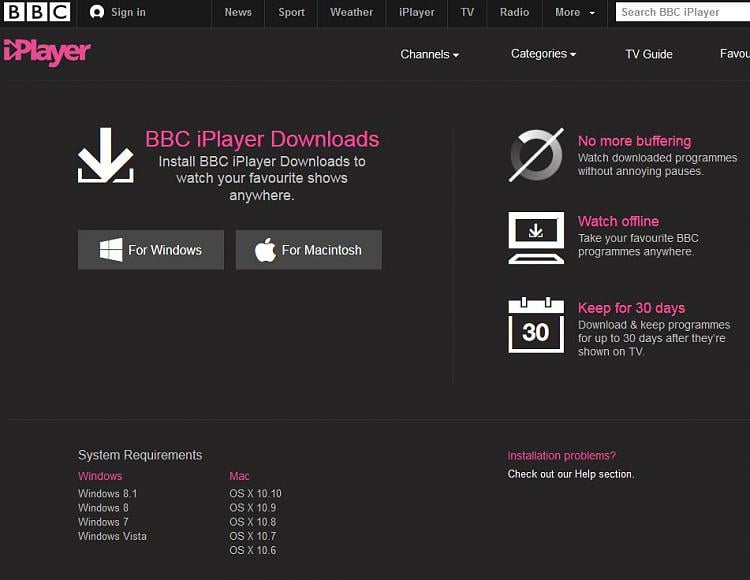Click the no-buffering circle icon
Image resolution: width=750 pixels, height=580 pixels.
pyautogui.click(x=536, y=155)
